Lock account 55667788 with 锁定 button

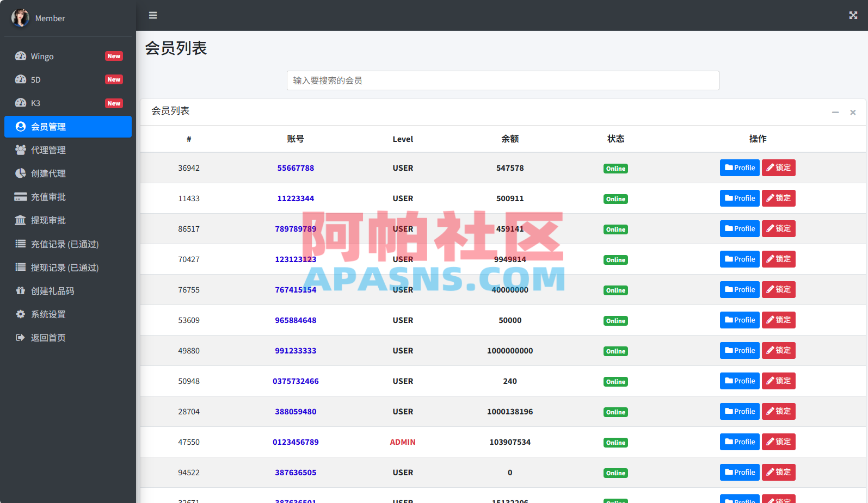(778, 168)
